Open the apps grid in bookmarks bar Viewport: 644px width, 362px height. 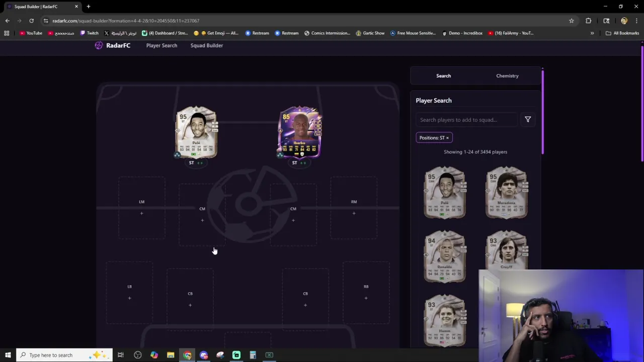click(7, 33)
